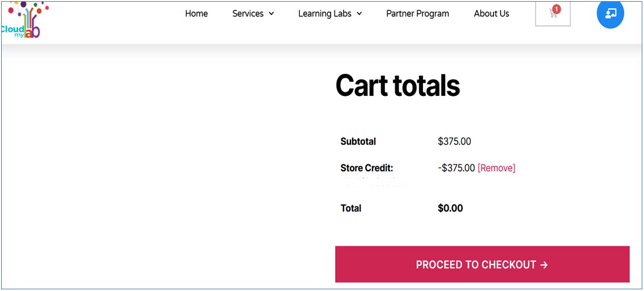
Task: Open the Services menu item
Action: pyautogui.click(x=248, y=14)
